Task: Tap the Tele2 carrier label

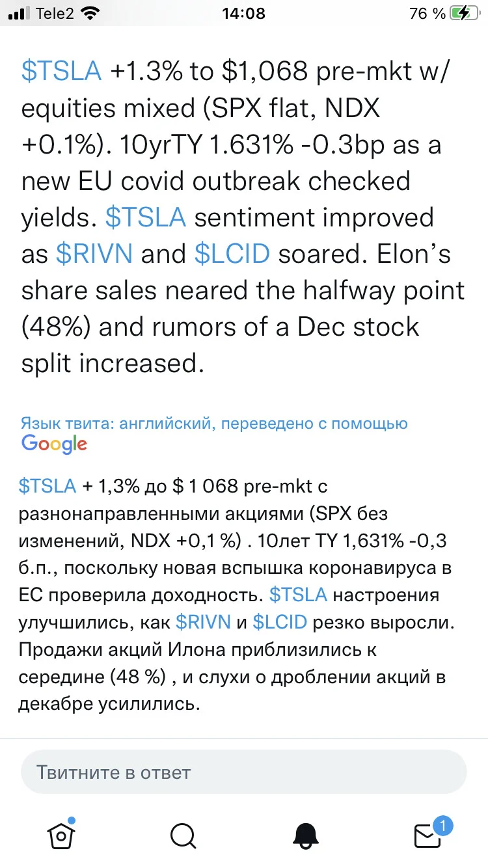Action: point(55,14)
